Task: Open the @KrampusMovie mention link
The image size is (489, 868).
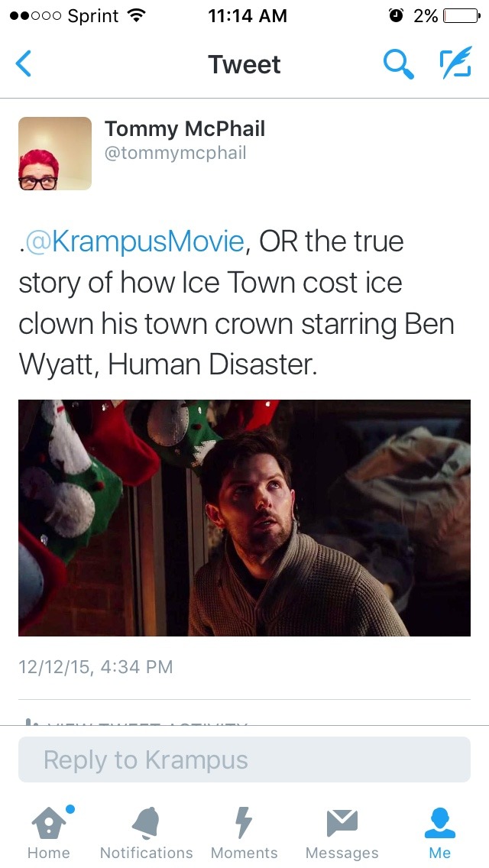Action: 134,241
